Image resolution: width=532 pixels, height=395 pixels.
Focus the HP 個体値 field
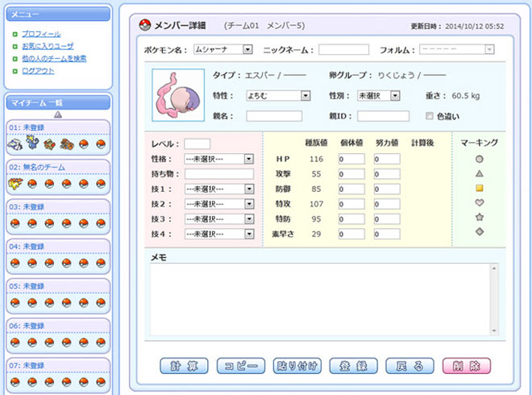pyautogui.click(x=351, y=159)
